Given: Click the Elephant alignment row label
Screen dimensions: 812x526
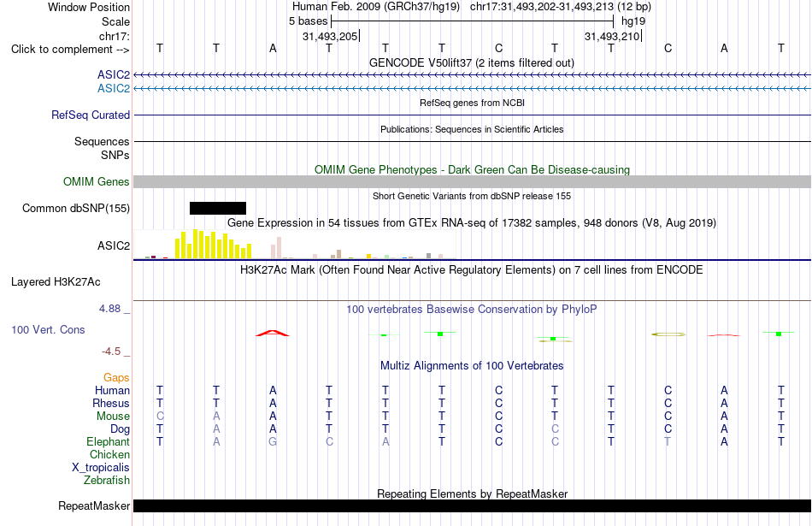Looking at the screenshot, I should [108, 441].
